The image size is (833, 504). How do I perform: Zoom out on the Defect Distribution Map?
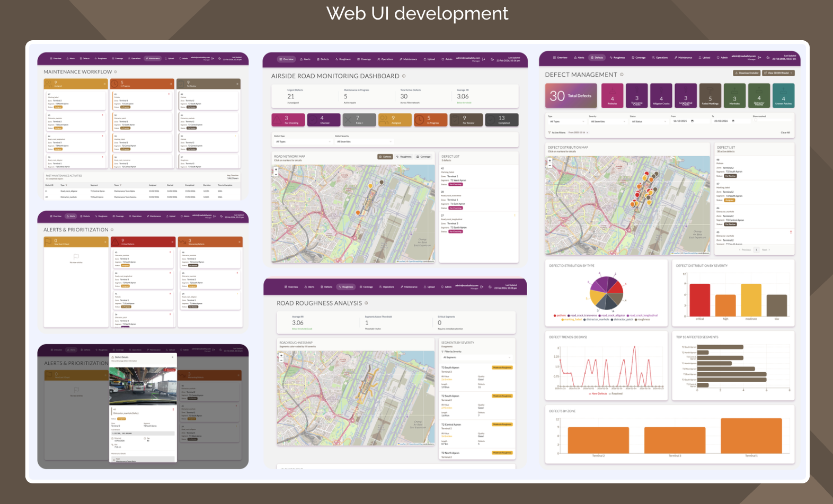click(550, 165)
